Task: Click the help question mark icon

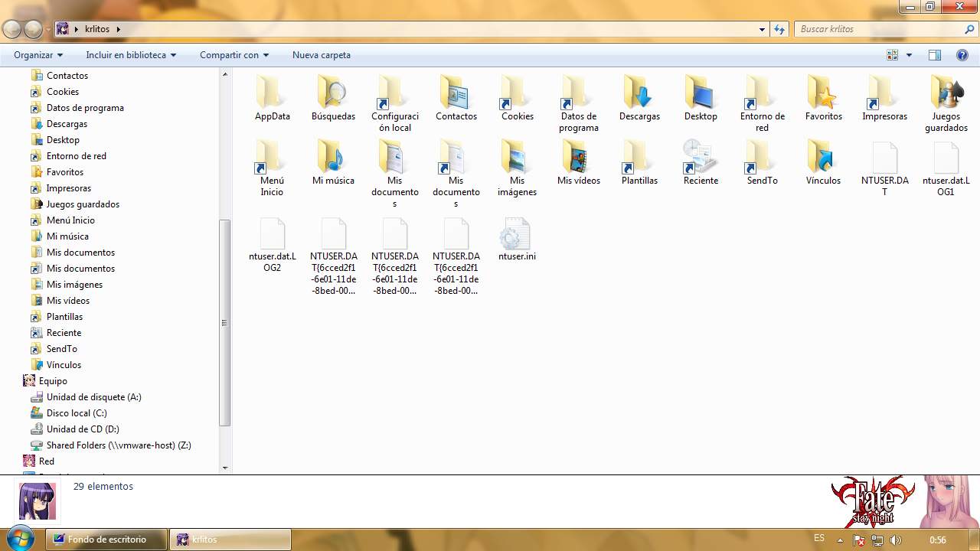Action: click(x=962, y=55)
